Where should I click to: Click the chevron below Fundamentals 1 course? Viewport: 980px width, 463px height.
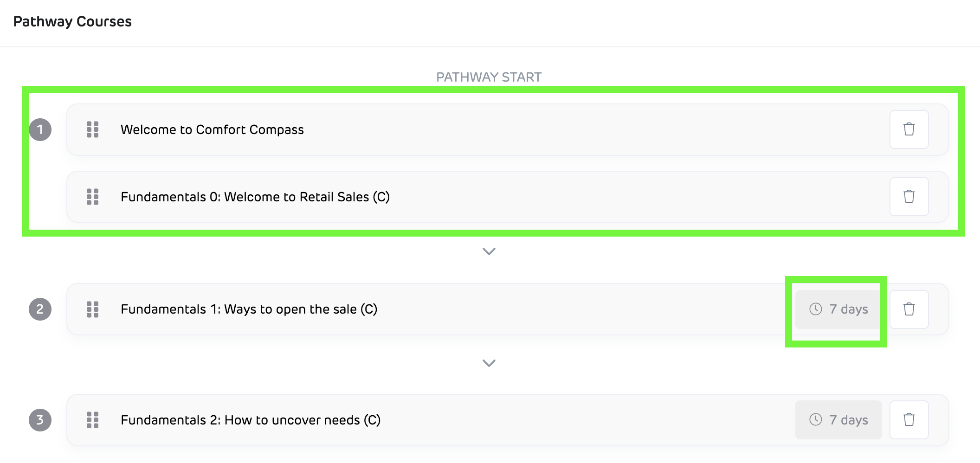point(489,363)
